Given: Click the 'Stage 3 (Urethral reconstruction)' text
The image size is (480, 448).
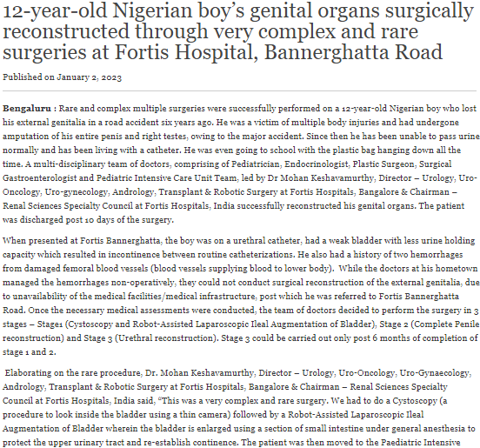Looking at the screenshot, I should pyautogui.click(x=166, y=338).
